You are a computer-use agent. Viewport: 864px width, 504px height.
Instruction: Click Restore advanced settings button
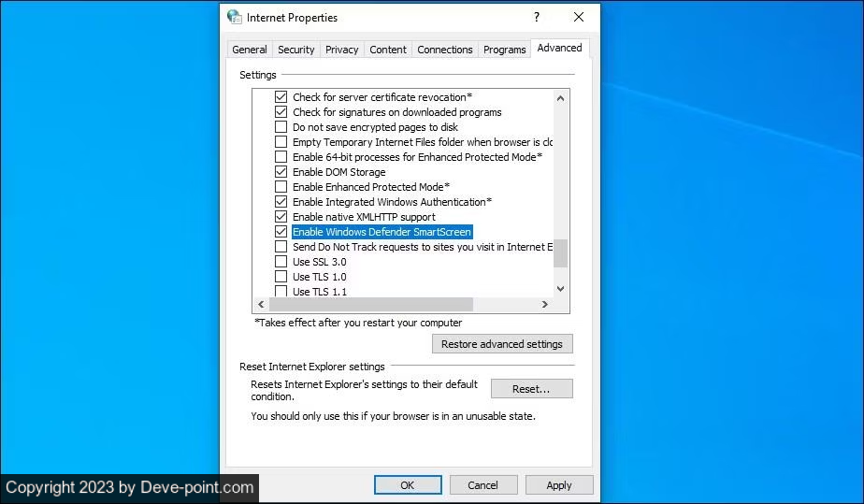502,344
